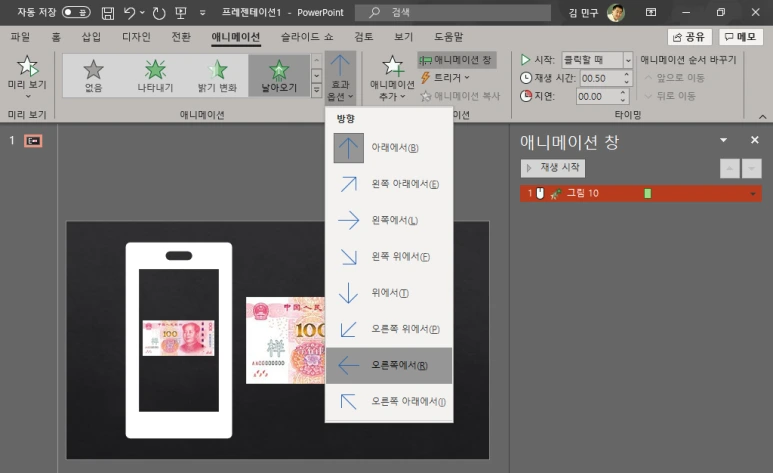The width and height of the screenshot is (773, 473).
Task: Click the 메모 comments button
Action: (740, 37)
